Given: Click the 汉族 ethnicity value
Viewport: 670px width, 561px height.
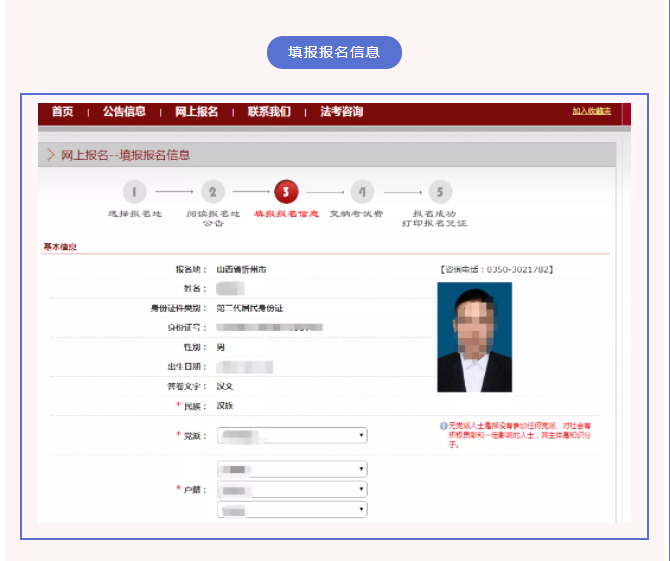Looking at the screenshot, I should (225, 406).
